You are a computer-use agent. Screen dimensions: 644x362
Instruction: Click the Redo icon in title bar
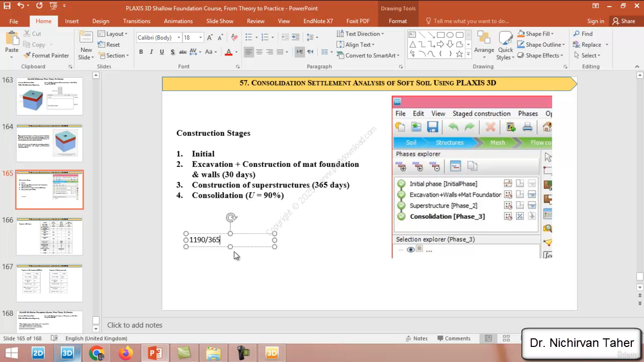[x=39, y=6]
